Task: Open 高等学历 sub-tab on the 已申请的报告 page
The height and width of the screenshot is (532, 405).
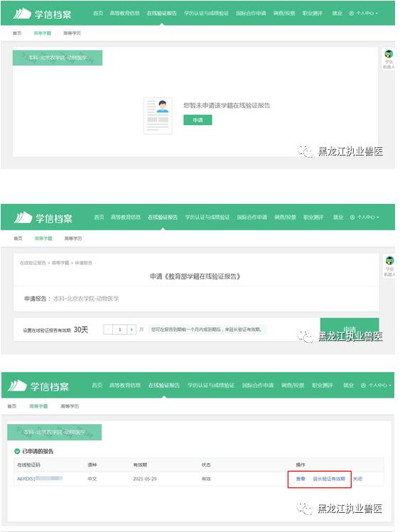Action: click(x=70, y=406)
